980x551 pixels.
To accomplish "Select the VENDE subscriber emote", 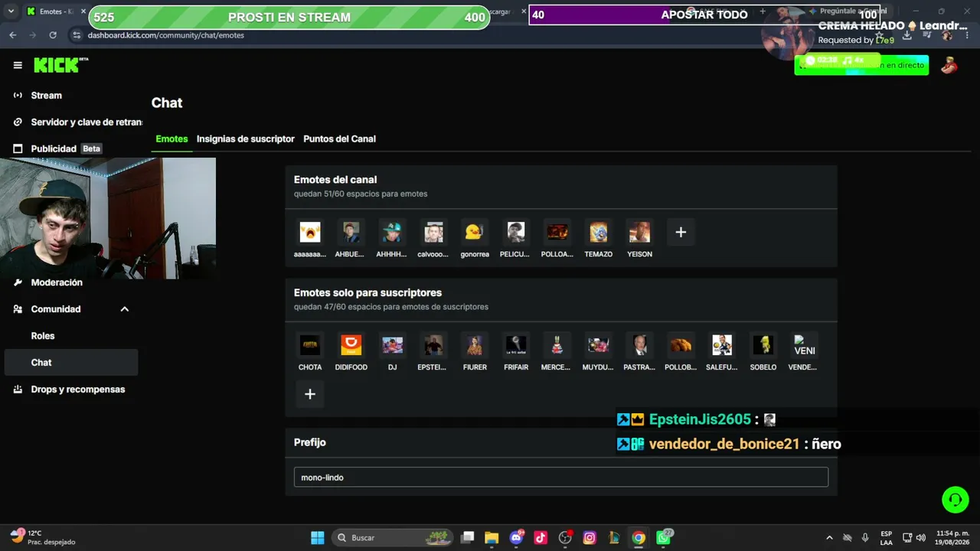I will tap(805, 345).
